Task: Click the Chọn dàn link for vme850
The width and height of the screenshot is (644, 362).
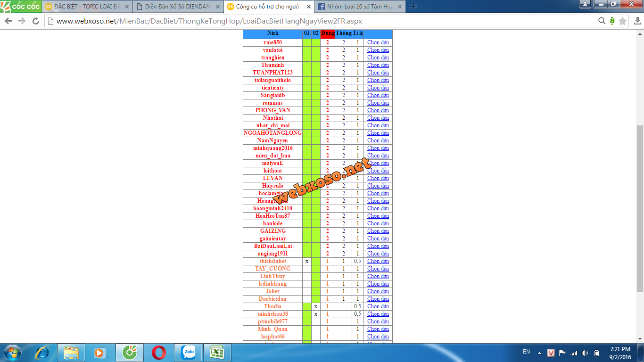Action: click(x=378, y=42)
